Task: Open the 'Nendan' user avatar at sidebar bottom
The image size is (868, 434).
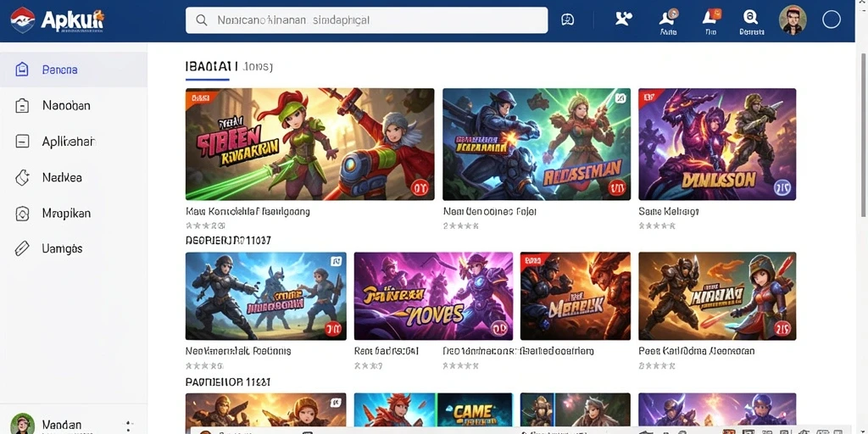Action: coord(22,424)
